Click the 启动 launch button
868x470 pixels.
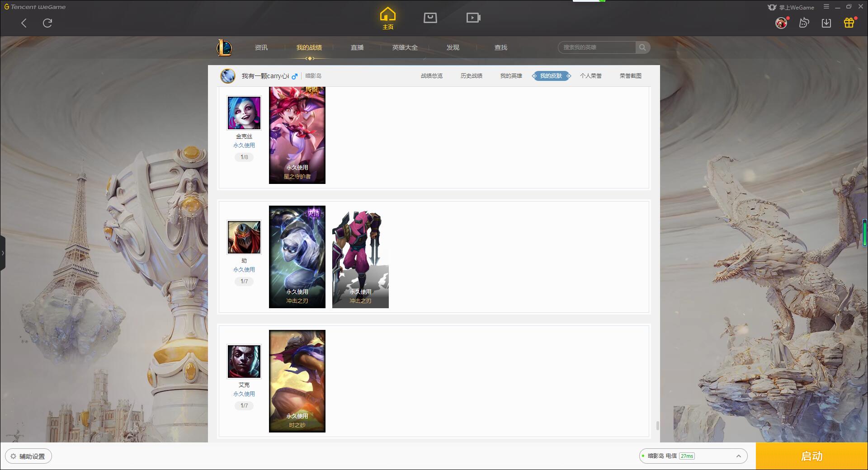tap(812, 456)
